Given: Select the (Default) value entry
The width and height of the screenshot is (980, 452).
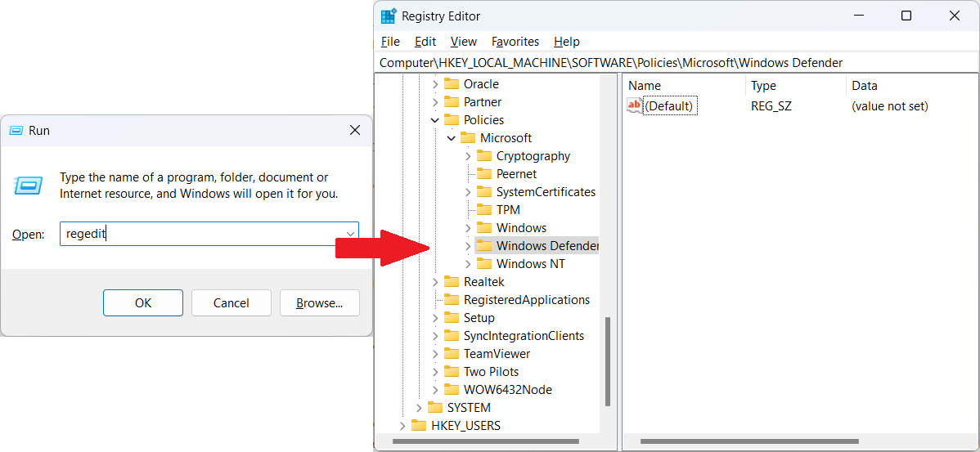Looking at the screenshot, I should point(669,106).
